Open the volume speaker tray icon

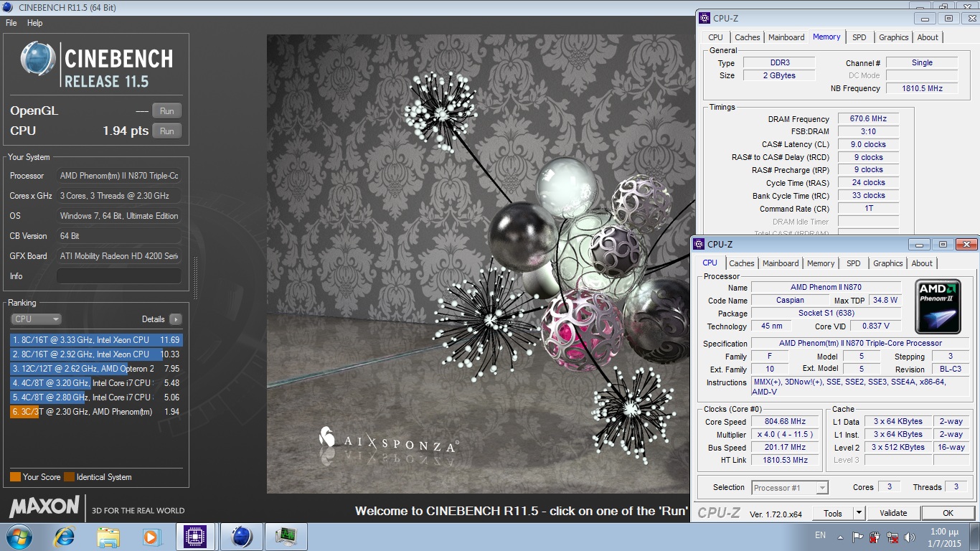point(910,537)
